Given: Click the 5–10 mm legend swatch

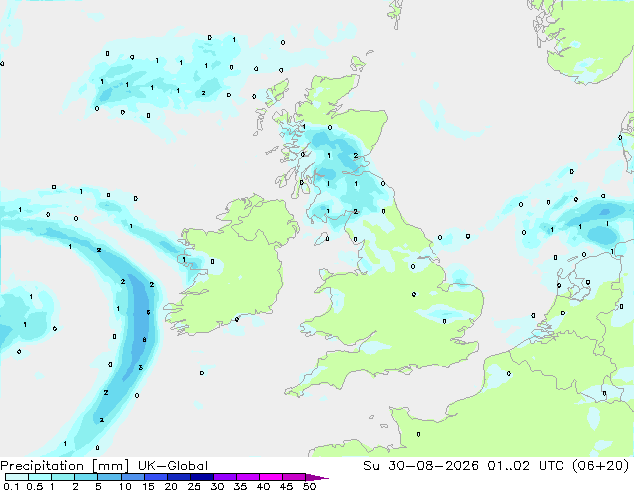Looking at the screenshot, I should coord(110,477).
